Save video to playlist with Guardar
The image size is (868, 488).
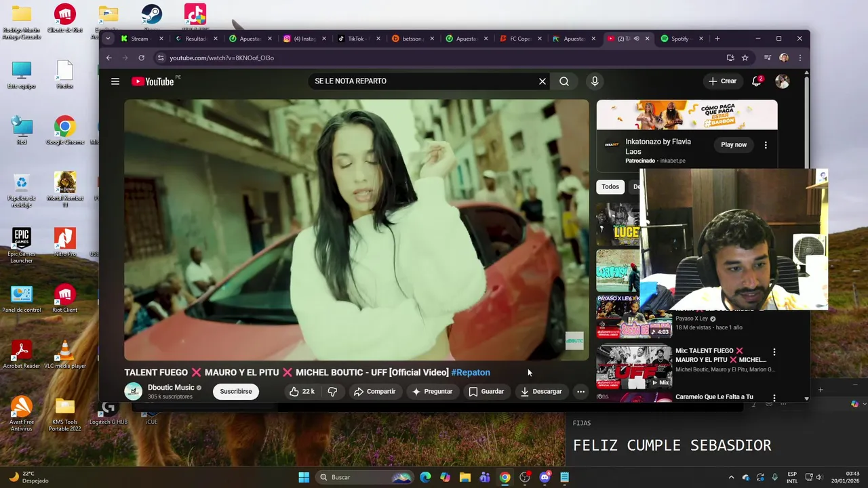point(486,391)
